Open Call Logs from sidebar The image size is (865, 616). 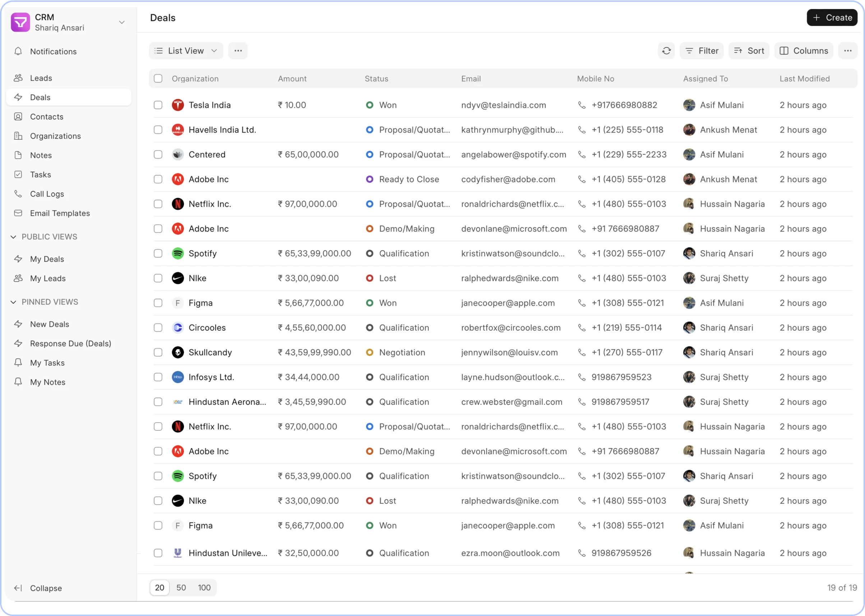click(47, 194)
